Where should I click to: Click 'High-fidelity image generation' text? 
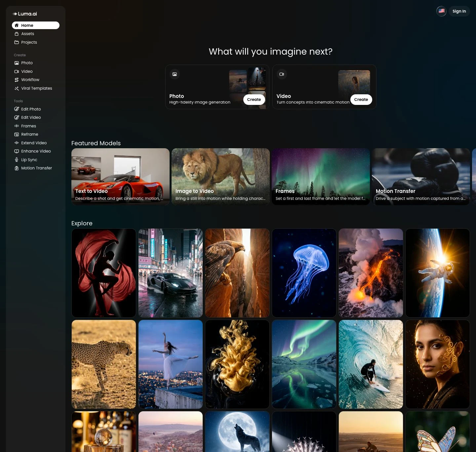coord(200,102)
